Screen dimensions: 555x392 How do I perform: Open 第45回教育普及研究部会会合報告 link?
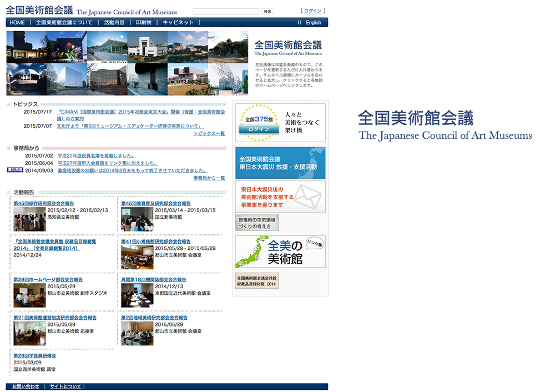[x=156, y=204]
